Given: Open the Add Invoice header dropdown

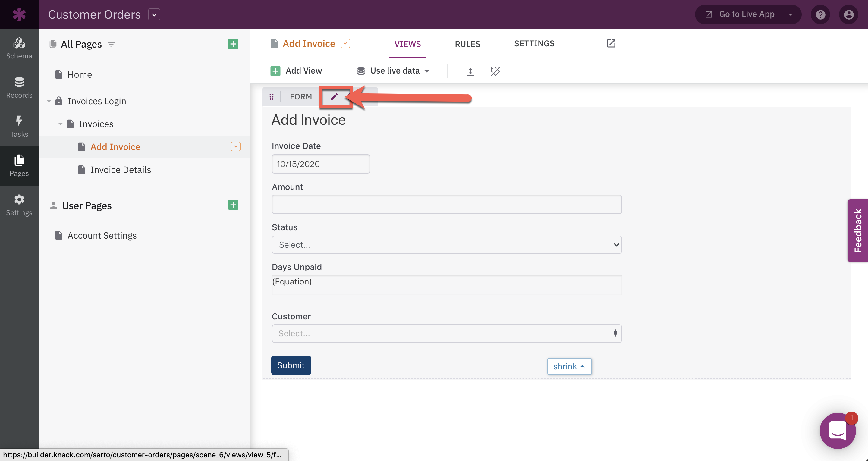Looking at the screenshot, I should coord(345,43).
